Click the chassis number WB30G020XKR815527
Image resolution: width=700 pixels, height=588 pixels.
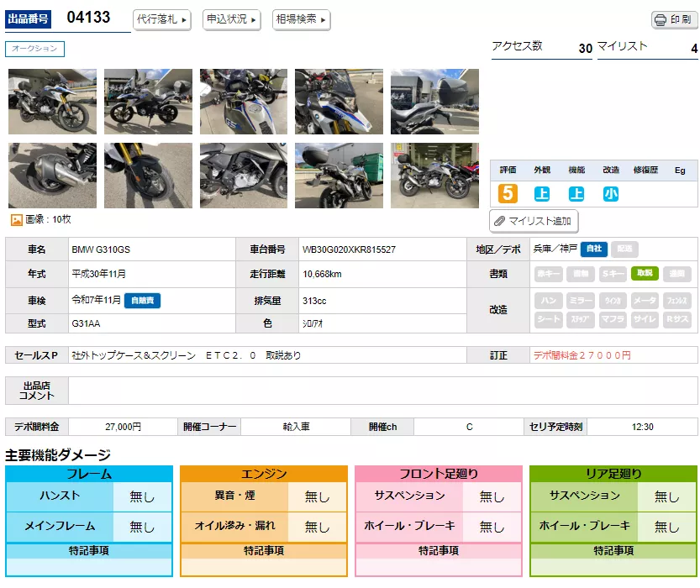point(349,249)
